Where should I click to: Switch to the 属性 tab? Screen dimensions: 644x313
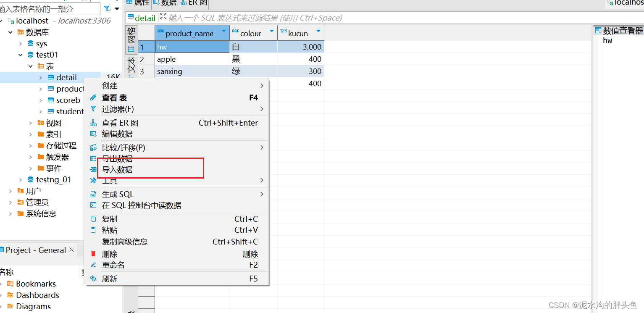pyautogui.click(x=138, y=3)
